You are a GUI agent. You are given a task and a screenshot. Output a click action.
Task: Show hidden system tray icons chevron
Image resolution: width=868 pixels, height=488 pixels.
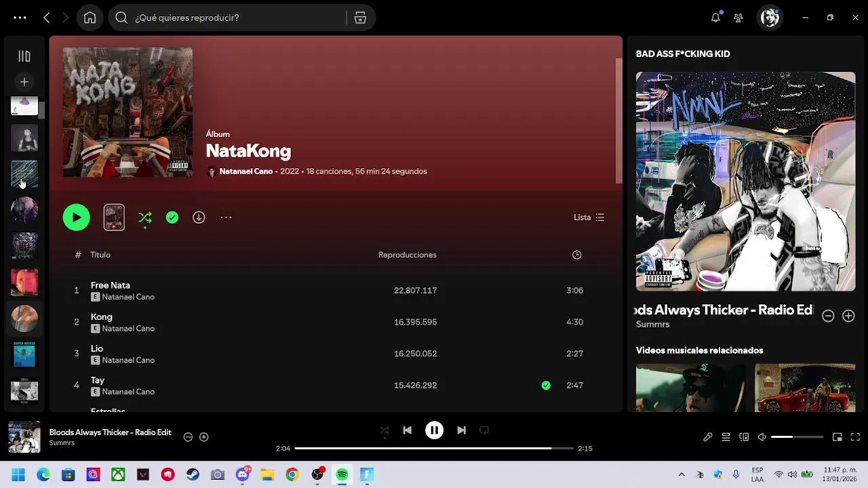coord(682,474)
